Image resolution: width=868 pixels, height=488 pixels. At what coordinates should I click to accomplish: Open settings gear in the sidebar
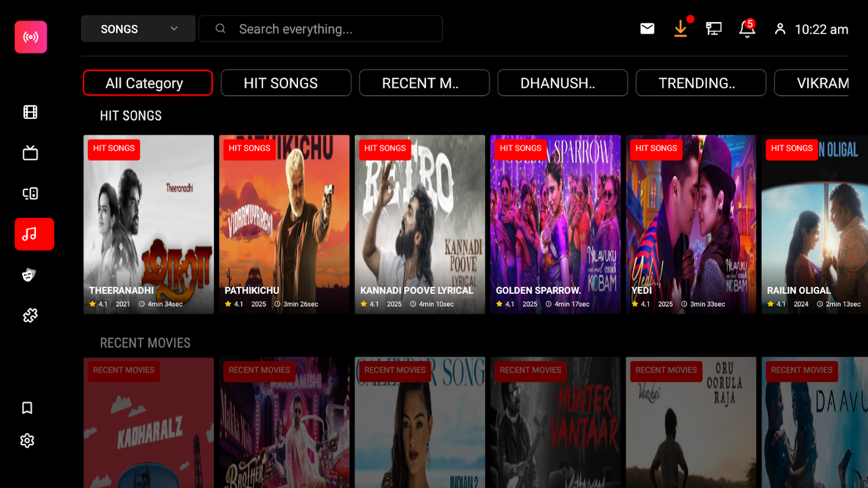coord(27,440)
